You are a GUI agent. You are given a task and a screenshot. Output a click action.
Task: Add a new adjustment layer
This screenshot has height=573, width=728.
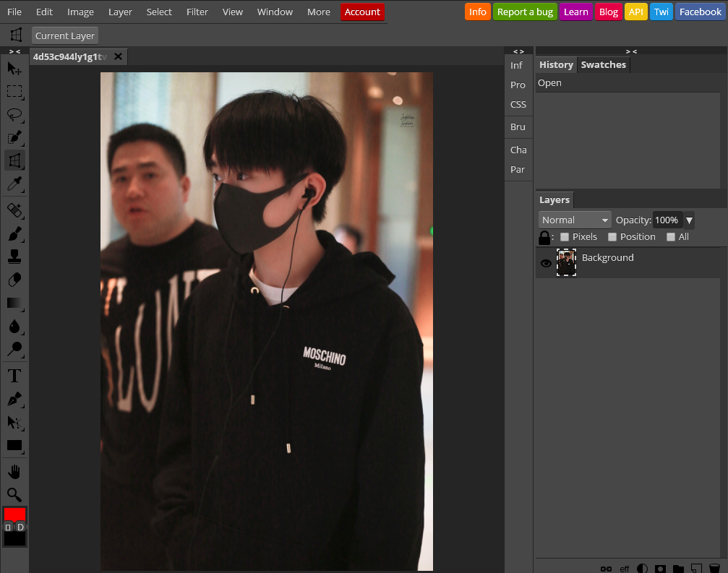pyautogui.click(x=642, y=569)
